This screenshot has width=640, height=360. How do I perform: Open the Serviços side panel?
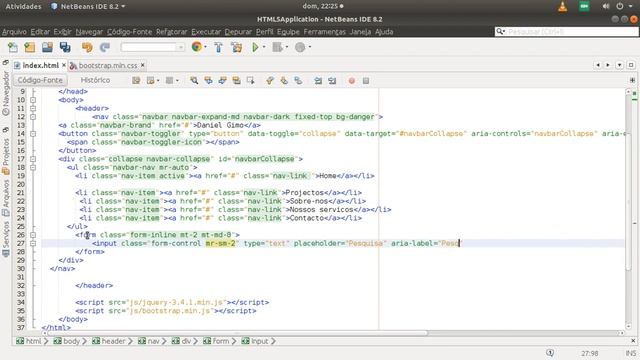coord(6,239)
